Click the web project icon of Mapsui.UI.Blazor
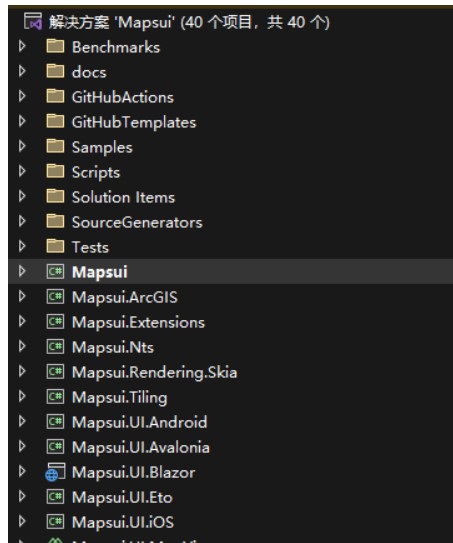Screen dimensions: 453x543 [55, 472]
